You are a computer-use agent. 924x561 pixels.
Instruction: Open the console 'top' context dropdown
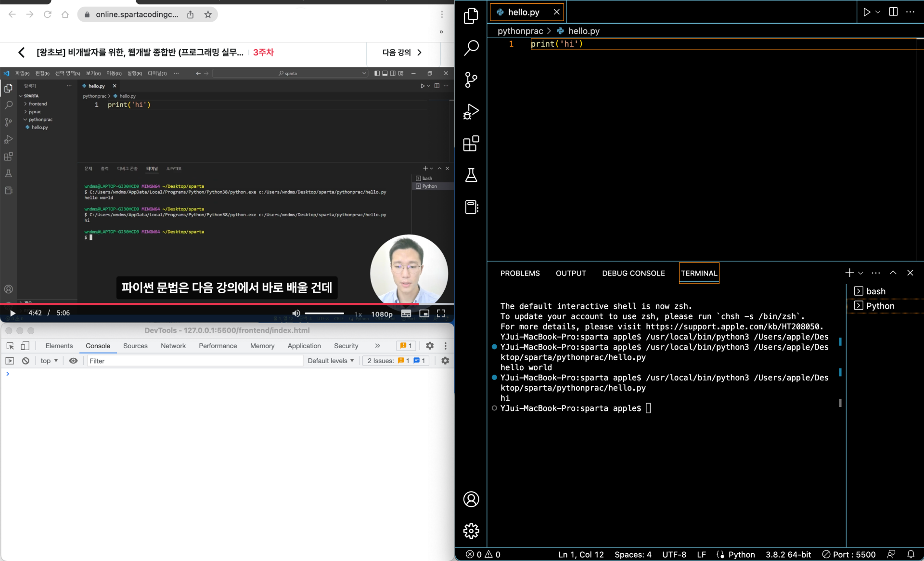[x=49, y=361]
